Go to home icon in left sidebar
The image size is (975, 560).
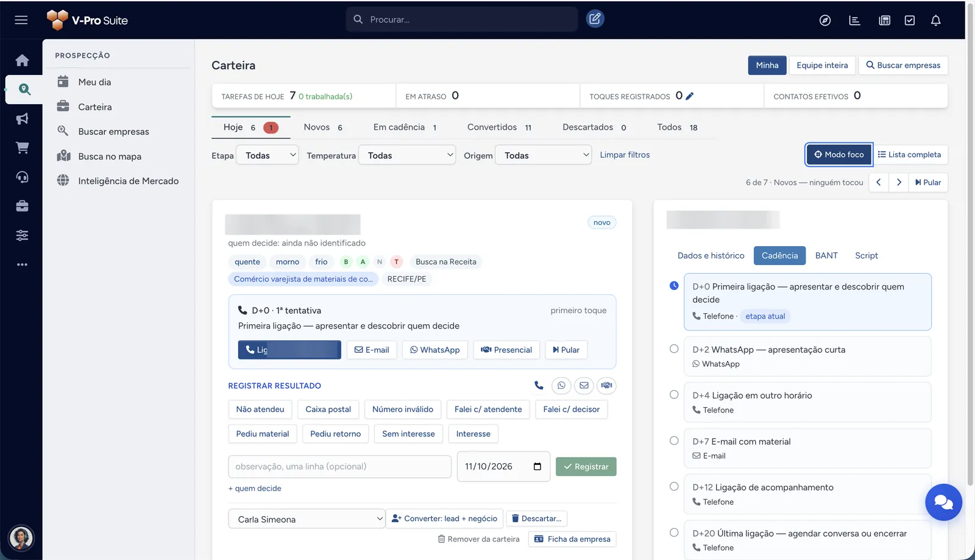pyautogui.click(x=22, y=60)
